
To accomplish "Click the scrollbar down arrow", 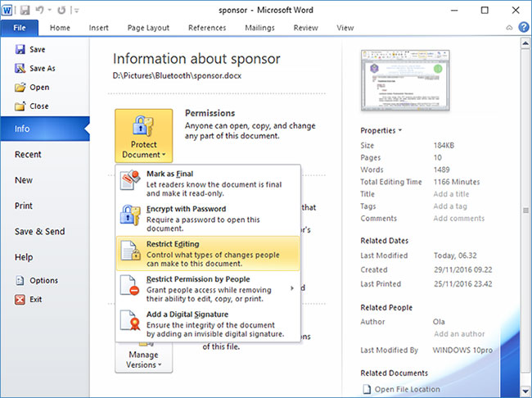I will (x=525, y=391).
